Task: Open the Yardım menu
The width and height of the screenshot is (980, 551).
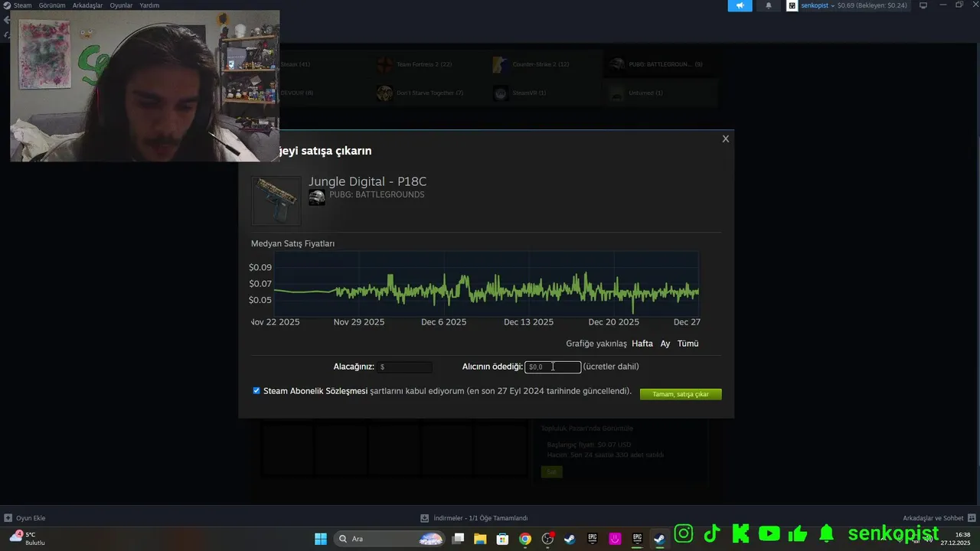Action: 149,5
